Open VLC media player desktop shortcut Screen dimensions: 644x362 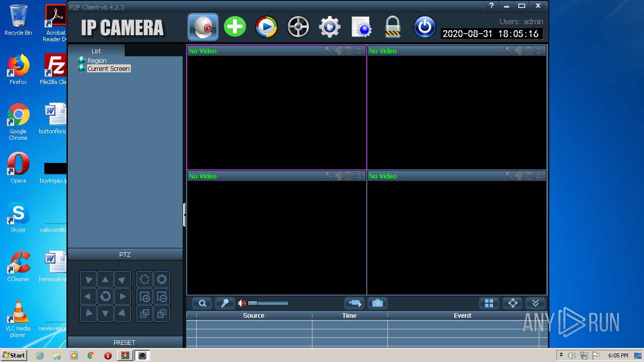click(18, 319)
